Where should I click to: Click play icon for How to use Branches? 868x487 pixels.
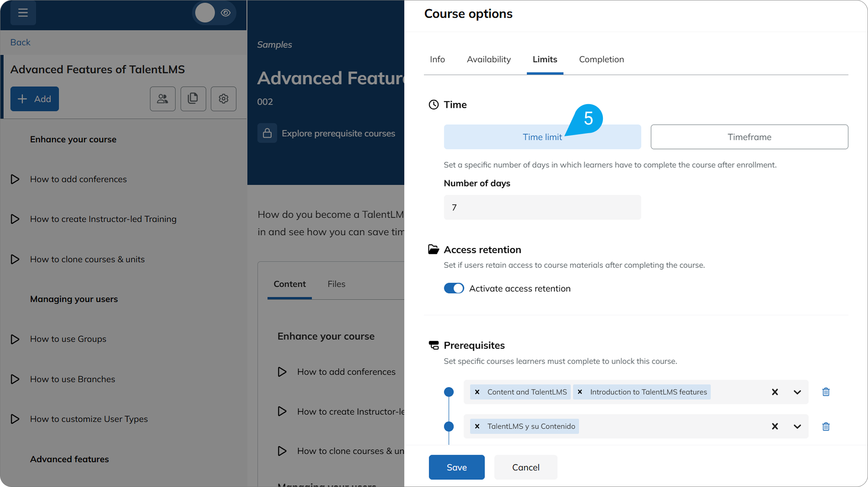click(15, 379)
